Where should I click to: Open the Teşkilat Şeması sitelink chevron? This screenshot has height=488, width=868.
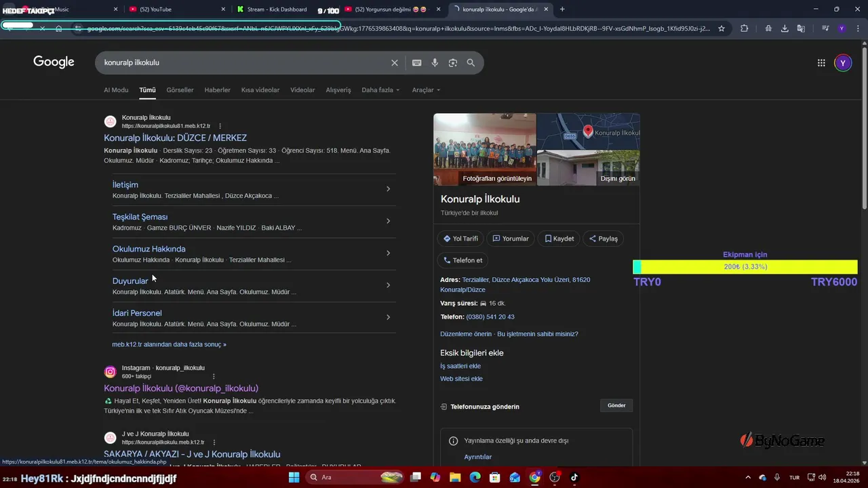pyautogui.click(x=388, y=221)
